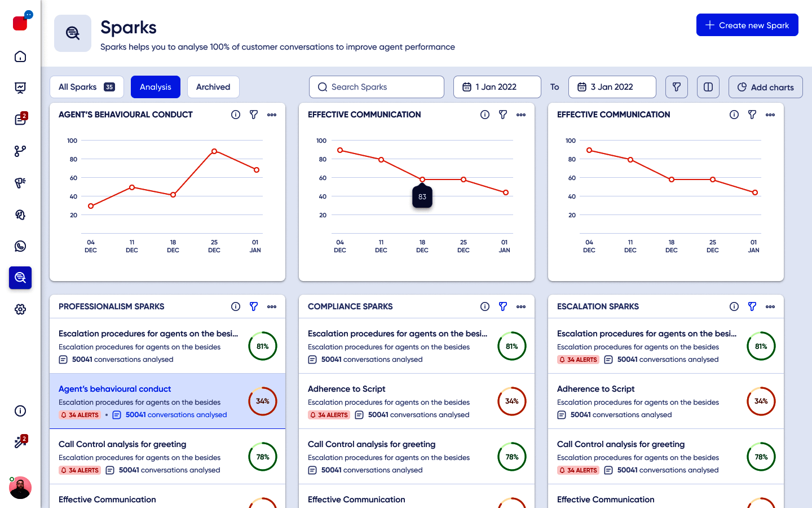Open the sidebar notes icon with badge 2
Viewport: 812px width, 508px height.
[x=20, y=120]
